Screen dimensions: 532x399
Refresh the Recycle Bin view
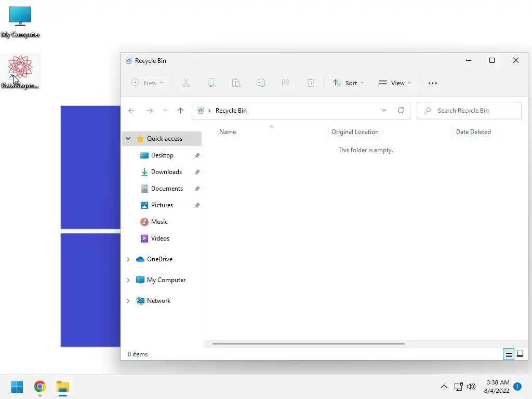[401, 110]
